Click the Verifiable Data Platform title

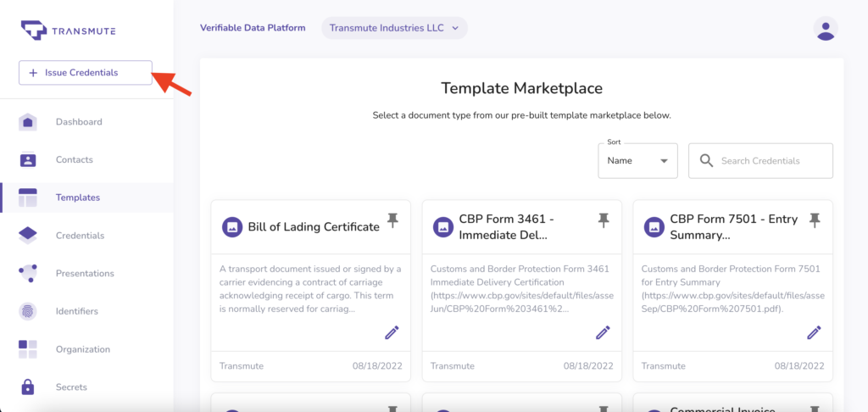point(253,28)
